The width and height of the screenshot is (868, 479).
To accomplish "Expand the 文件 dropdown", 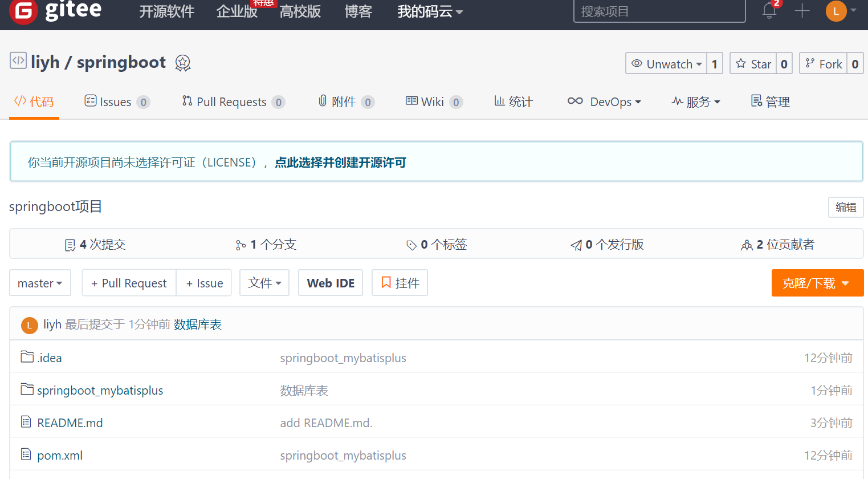I will click(x=264, y=283).
